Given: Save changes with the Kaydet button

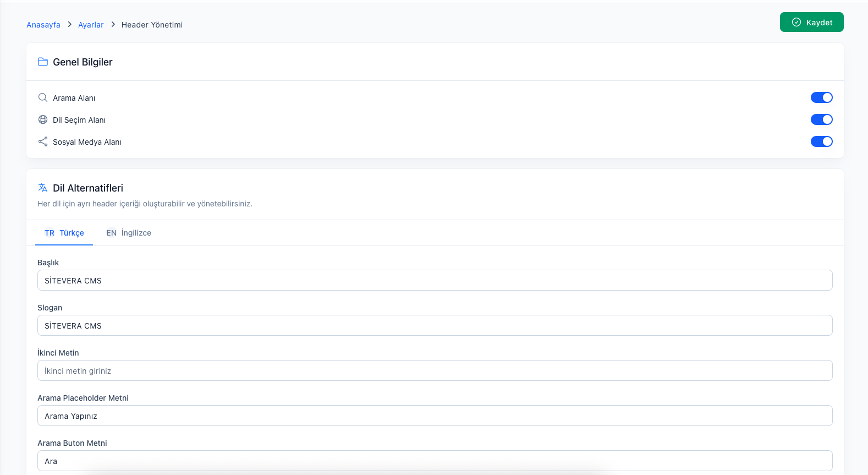Looking at the screenshot, I should (x=811, y=22).
